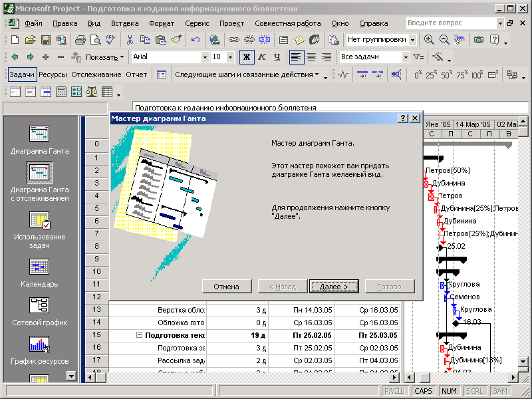The image size is (532, 399).
Task: Run the spell check tool
Action: tap(110, 40)
